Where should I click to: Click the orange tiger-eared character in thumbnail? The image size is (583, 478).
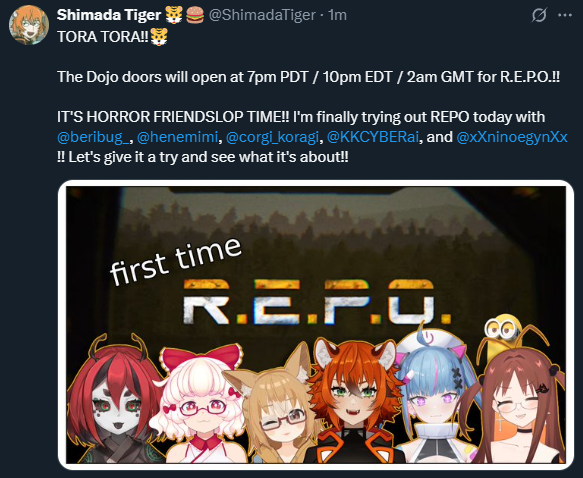click(353, 400)
